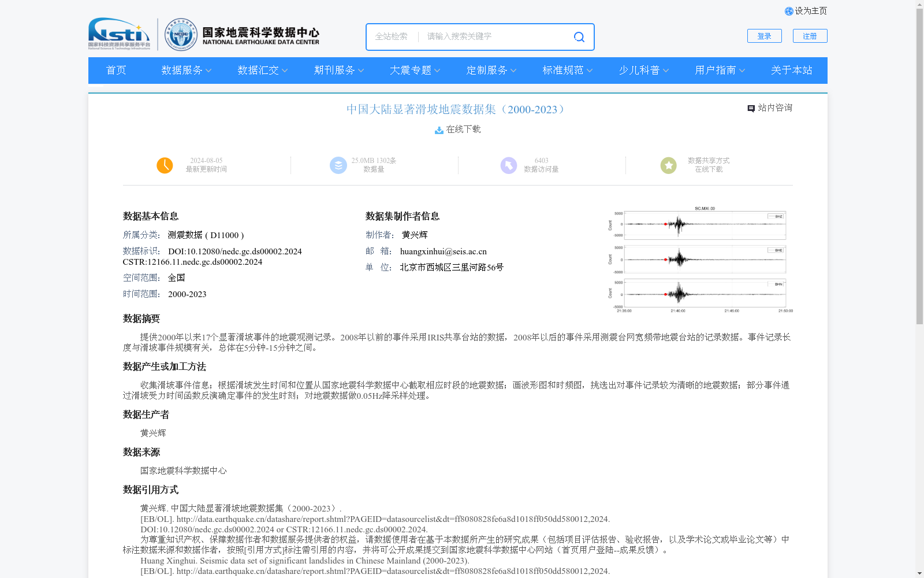Click the scrollbar down arrow
The image size is (924, 578).
point(919,573)
